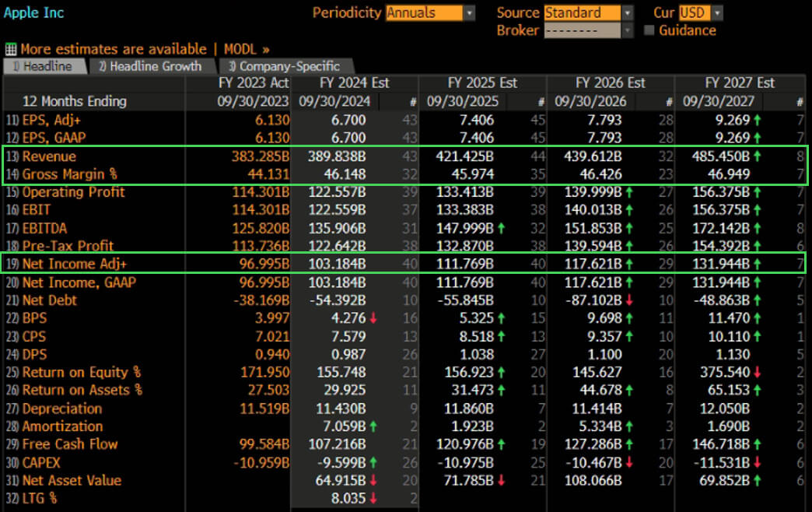Click the up arrow beside Amortization 7.059B
This screenshot has height=512, width=812.
373,427
